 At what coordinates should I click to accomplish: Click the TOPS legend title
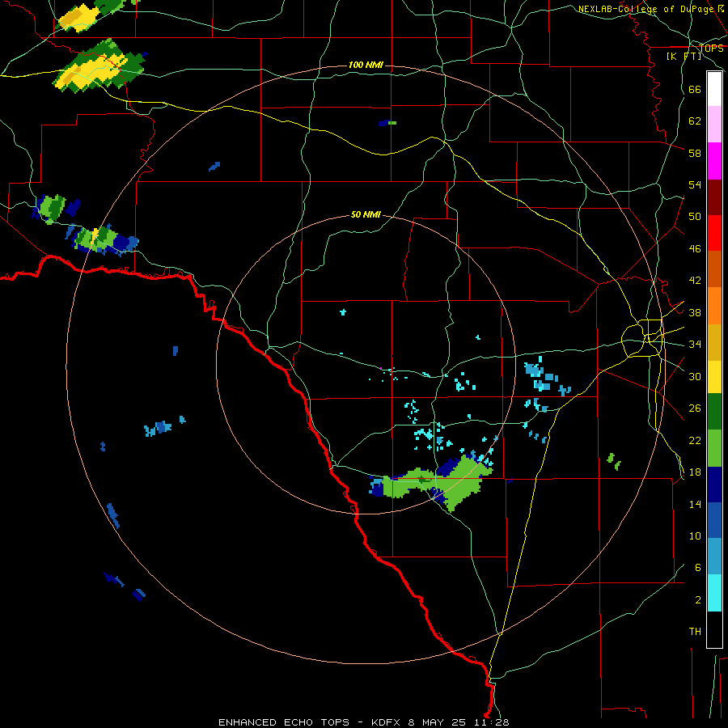(711, 49)
